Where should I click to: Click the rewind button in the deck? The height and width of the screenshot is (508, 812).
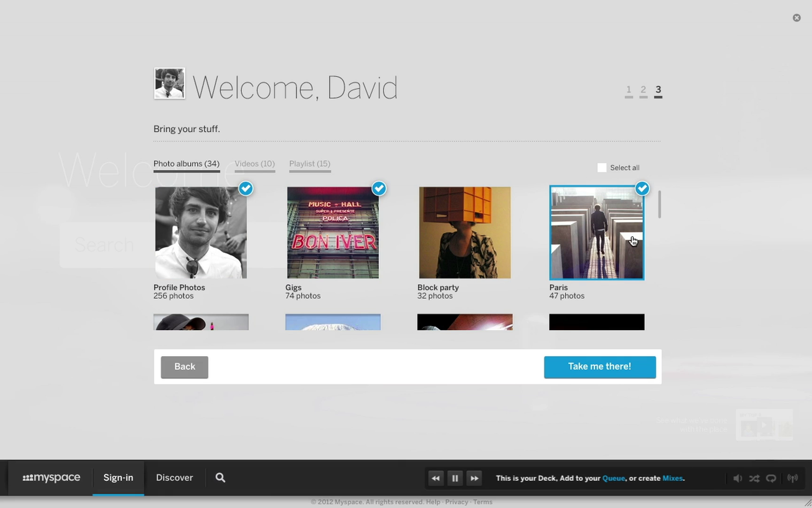(436, 478)
